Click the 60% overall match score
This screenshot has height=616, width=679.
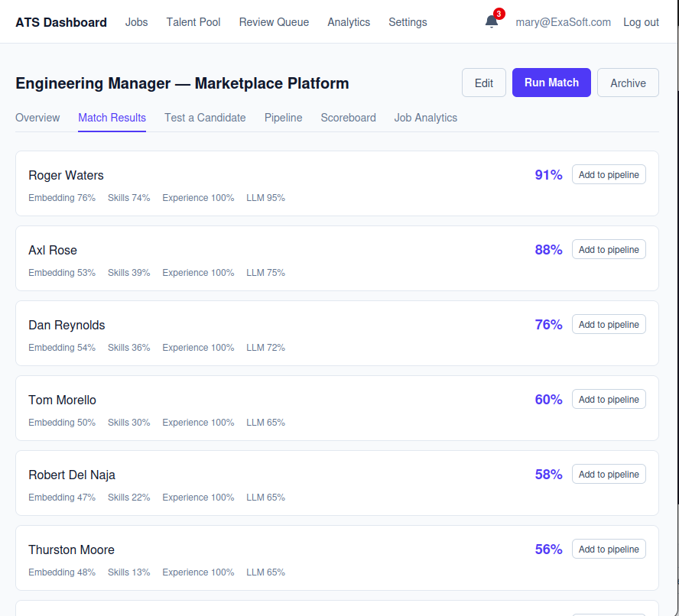tap(548, 400)
